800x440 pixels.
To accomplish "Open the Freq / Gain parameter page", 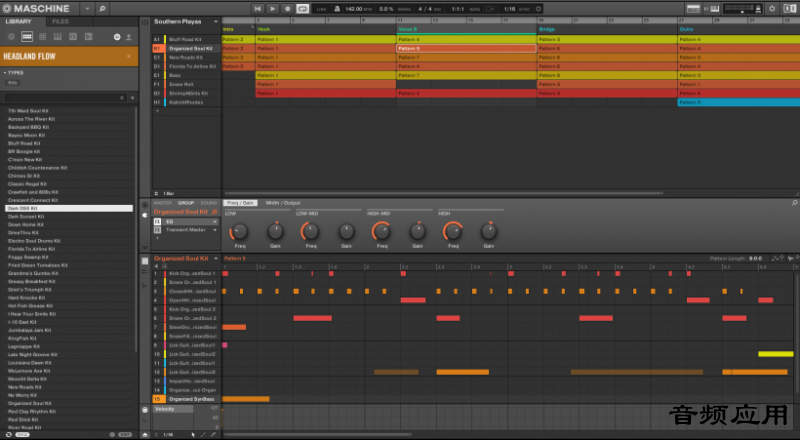I will point(240,203).
